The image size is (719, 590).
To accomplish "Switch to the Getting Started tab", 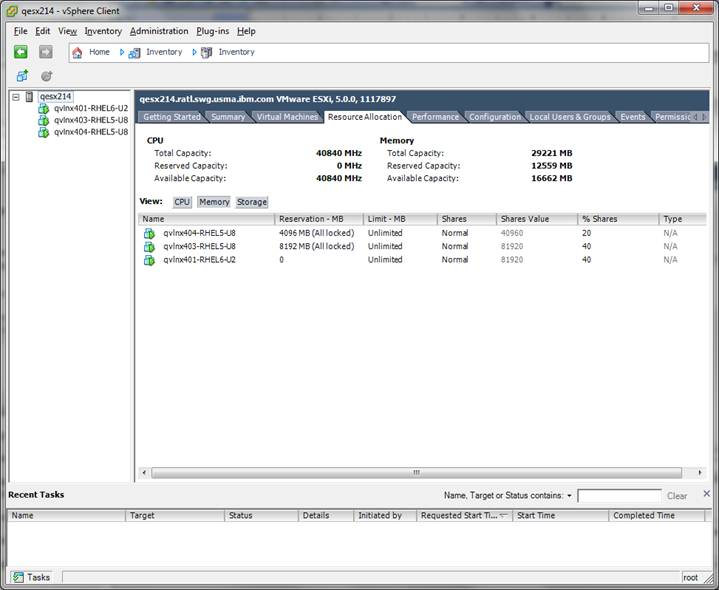I will tap(171, 117).
